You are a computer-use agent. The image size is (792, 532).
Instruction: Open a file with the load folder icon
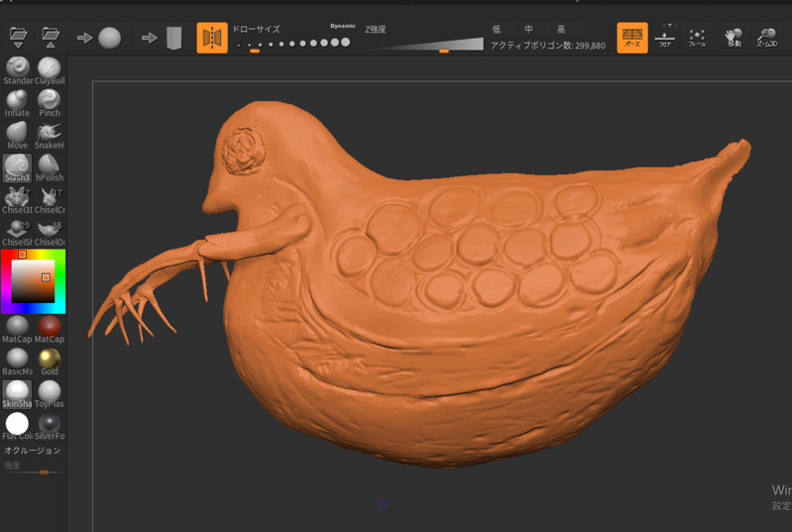tap(18, 38)
